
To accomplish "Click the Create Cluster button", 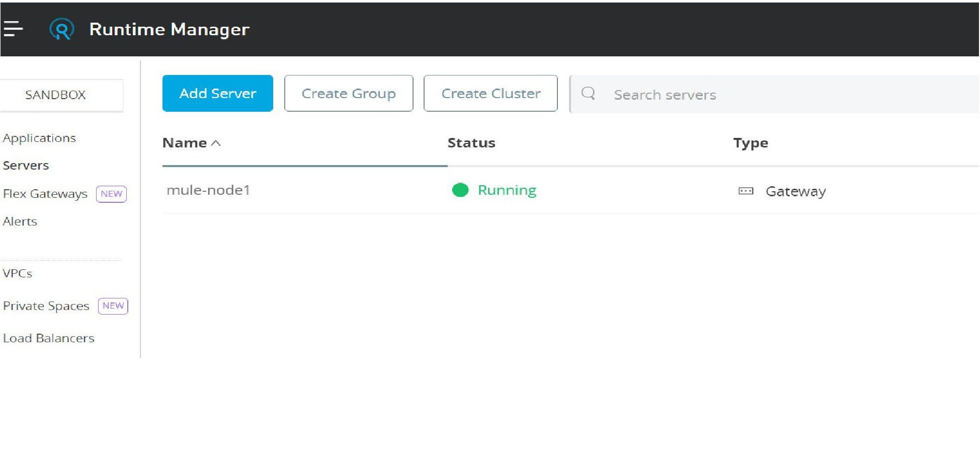I will 491,94.
